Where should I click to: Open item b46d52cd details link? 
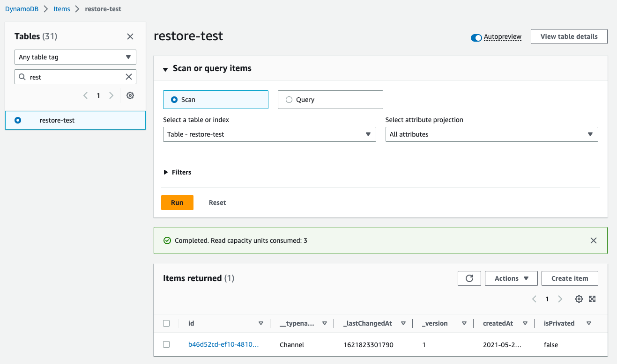click(x=223, y=344)
